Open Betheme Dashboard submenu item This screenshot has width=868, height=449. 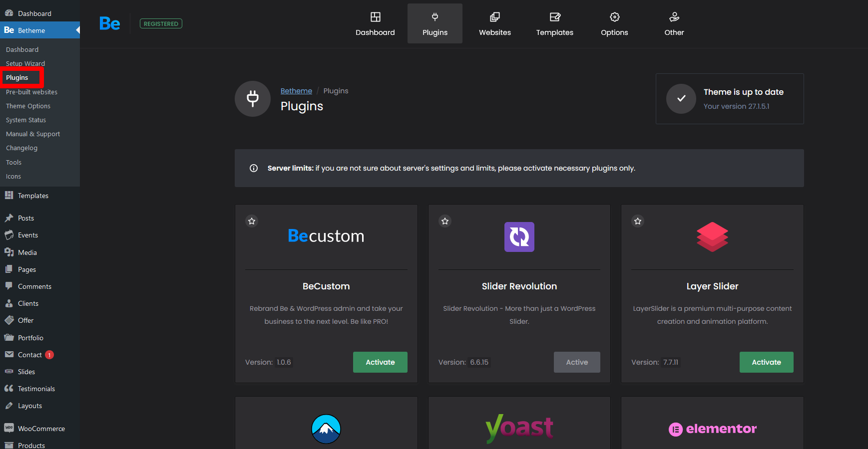coord(22,50)
